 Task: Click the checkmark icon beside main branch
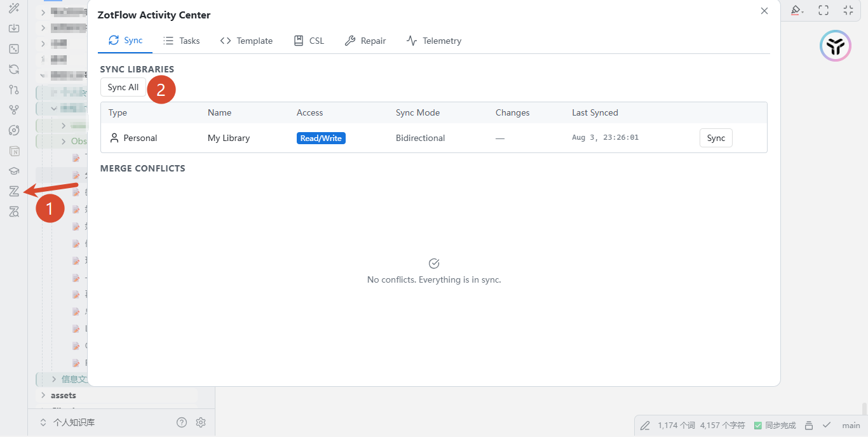[827, 426]
